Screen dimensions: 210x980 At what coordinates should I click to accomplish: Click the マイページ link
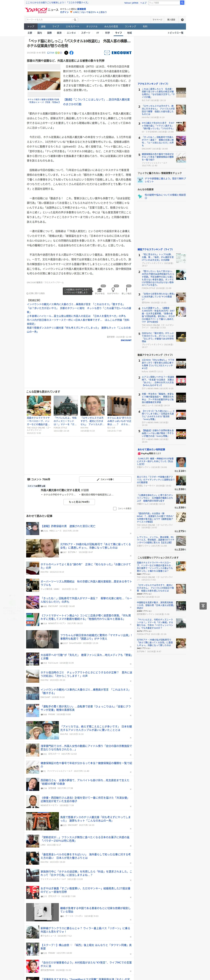(x=157, y=20)
